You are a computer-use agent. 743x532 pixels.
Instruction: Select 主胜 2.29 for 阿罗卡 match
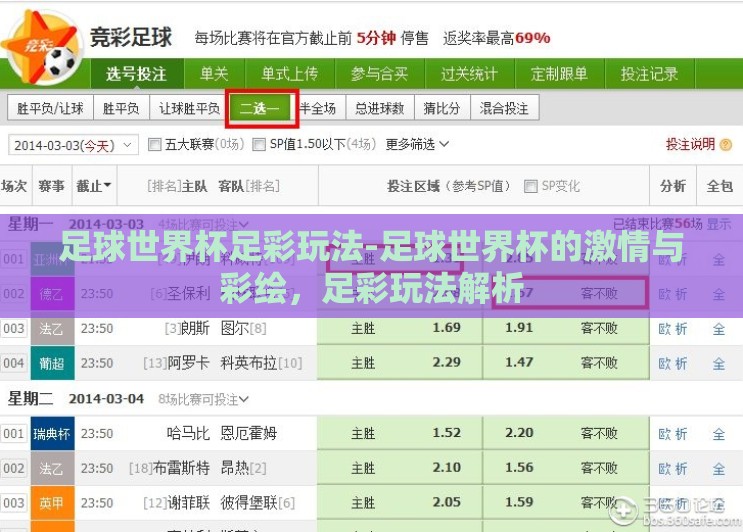(x=399, y=363)
